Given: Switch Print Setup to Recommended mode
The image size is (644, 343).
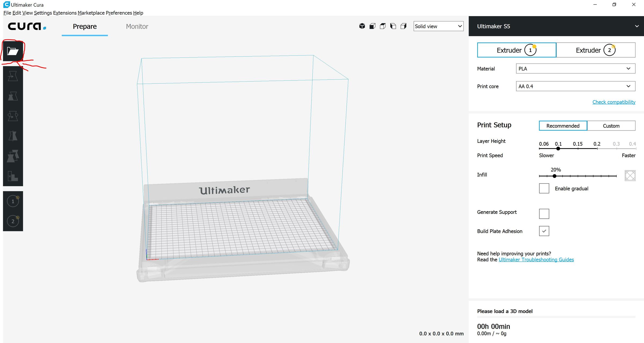Looking at the screenshot, I should [x=563, y=126].
